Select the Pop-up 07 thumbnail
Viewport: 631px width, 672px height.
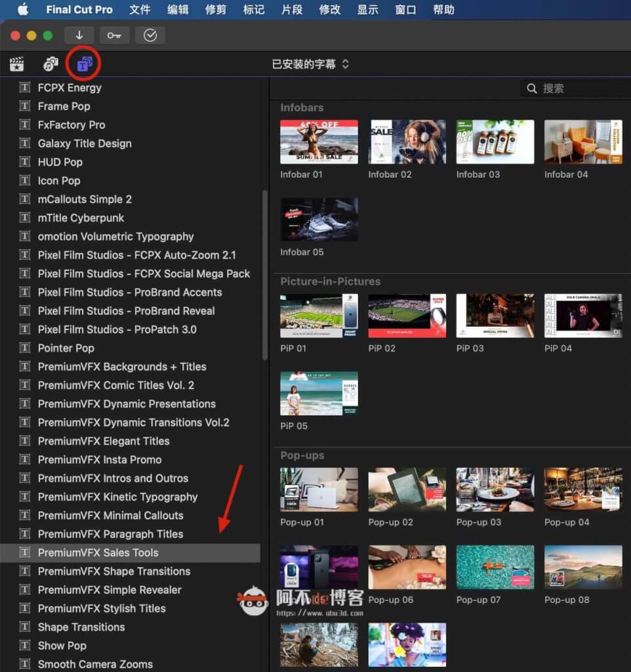click(495, 568)
